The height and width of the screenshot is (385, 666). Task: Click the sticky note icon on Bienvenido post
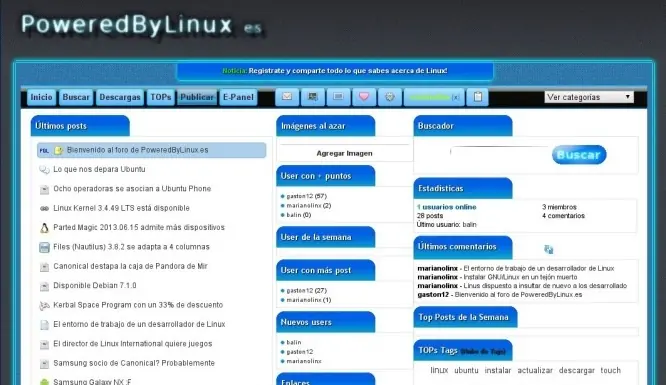tap(59, 150)
